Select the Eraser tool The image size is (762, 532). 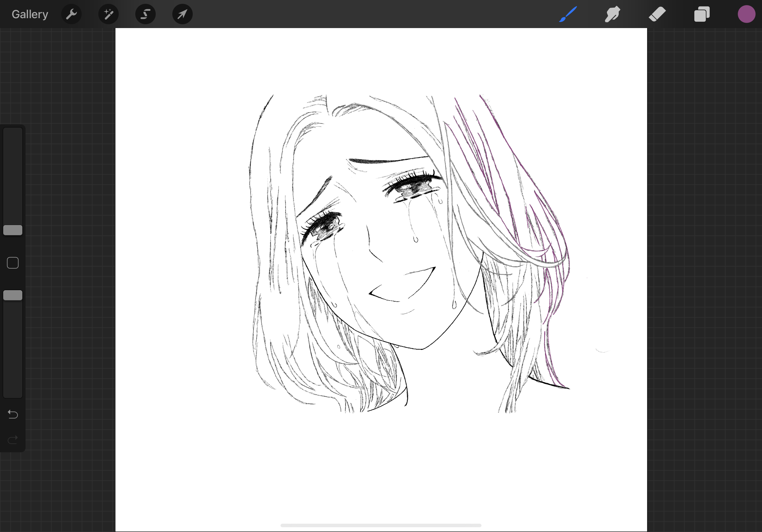click(x=657, y=14)
